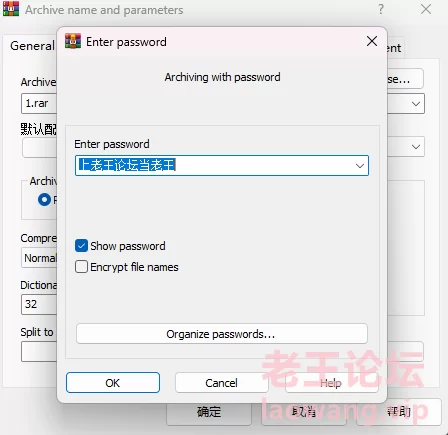Click inside the Enter password text field
Image resolution: width=448 pixels, height=435 pixels.
tap(215, 165)
